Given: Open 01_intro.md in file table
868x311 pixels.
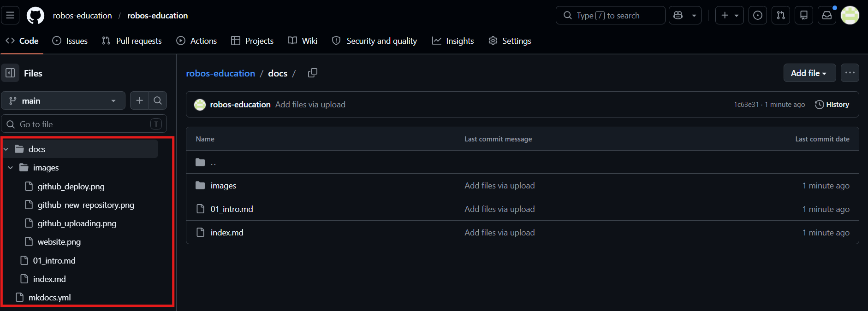Looking at the screenshot, I should coord(232,209).
